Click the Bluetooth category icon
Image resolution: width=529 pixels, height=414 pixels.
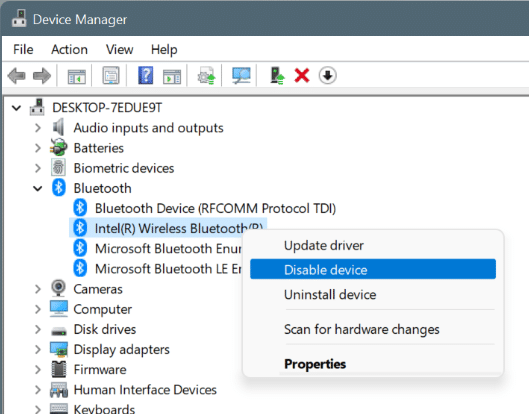[59, 188]
